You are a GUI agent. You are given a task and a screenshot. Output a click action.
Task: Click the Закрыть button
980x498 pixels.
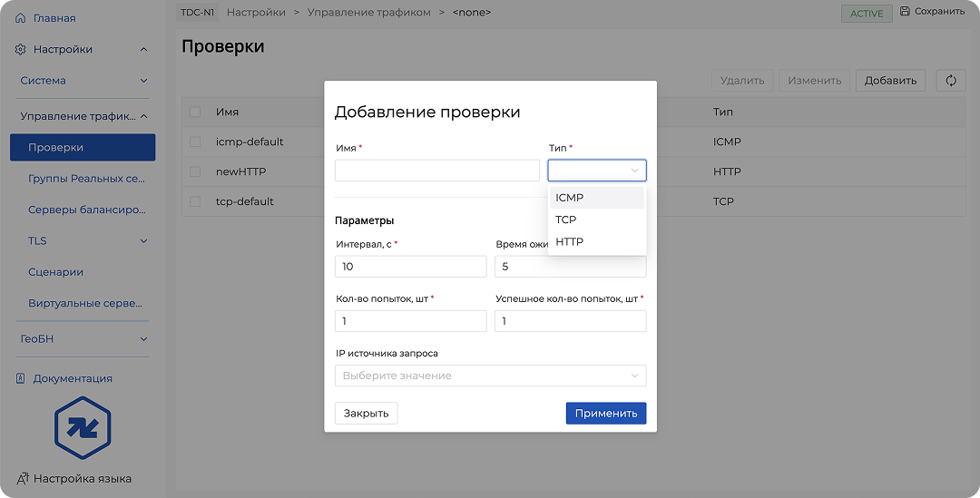(x=366, y=414)
